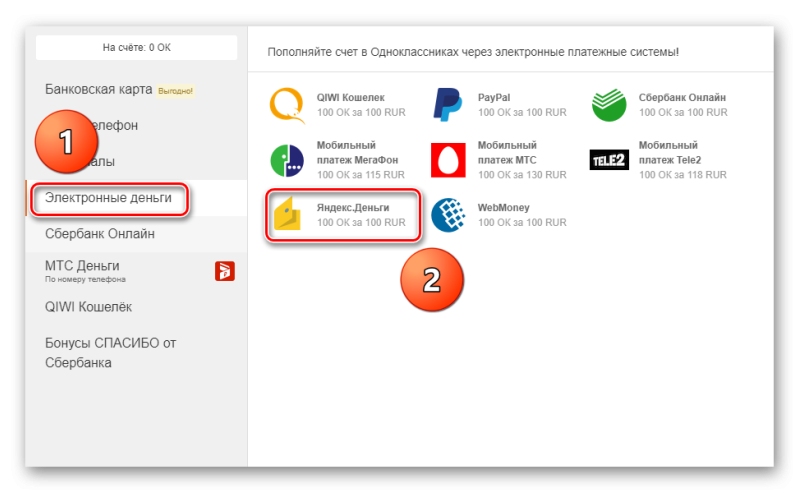800x493 pixels.
Task: Choose the WebMoney payment title
Action: click(504, 208)
